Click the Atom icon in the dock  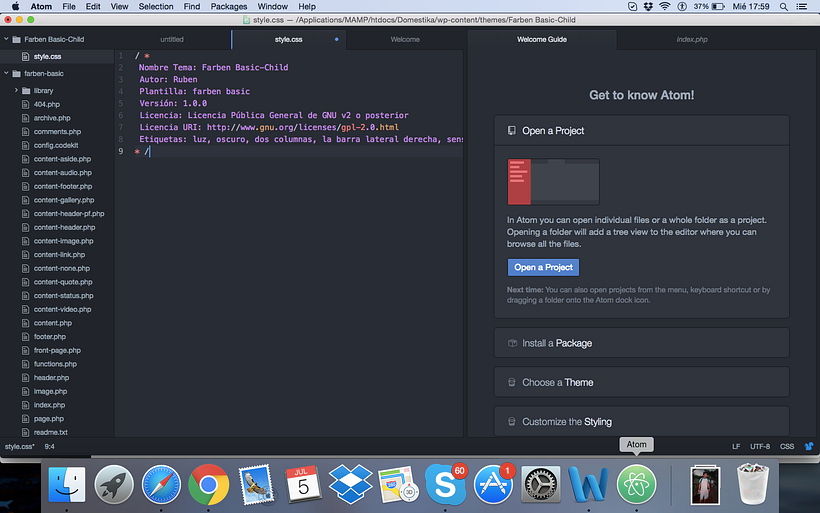[x=636, y=485]
